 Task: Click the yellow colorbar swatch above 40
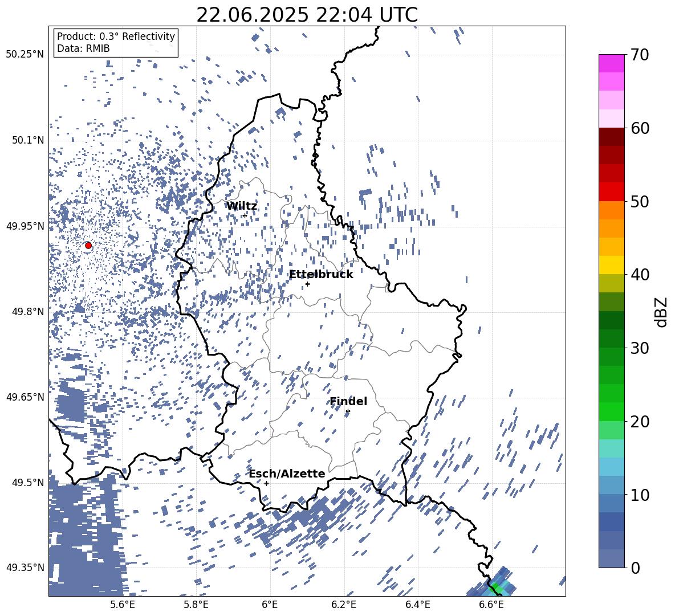coord(611,265)
